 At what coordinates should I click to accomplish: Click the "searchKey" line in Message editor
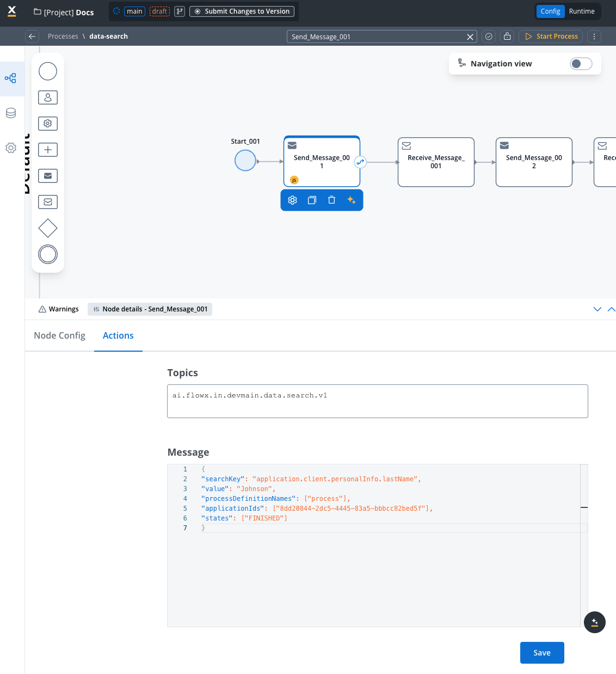tap(311, 479)
